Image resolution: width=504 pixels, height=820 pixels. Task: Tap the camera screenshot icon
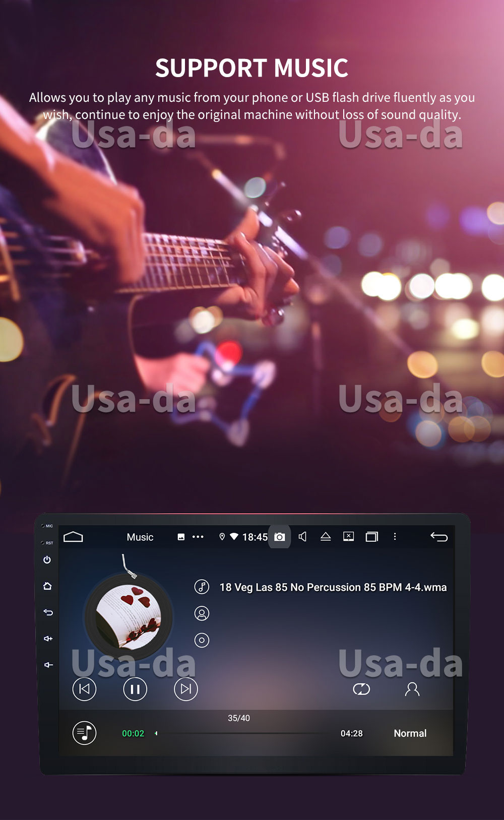pos(280,537)
